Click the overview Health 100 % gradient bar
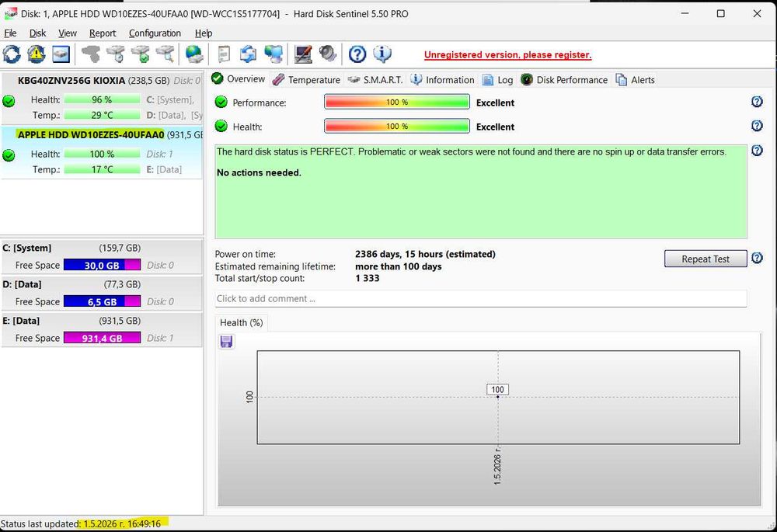The image size is (777, 532). [397, 127]
